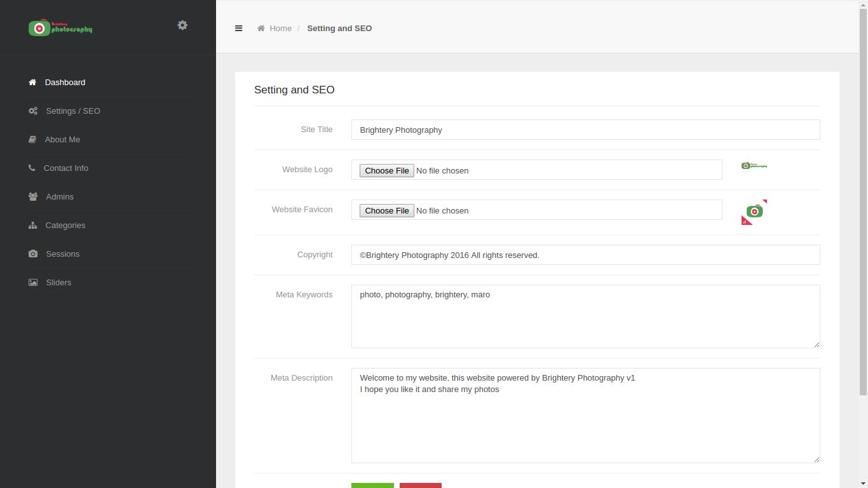Screen dimensions: 868x488
Task: Open Sliders from the sidebar menu
Action: click(58, 283)
